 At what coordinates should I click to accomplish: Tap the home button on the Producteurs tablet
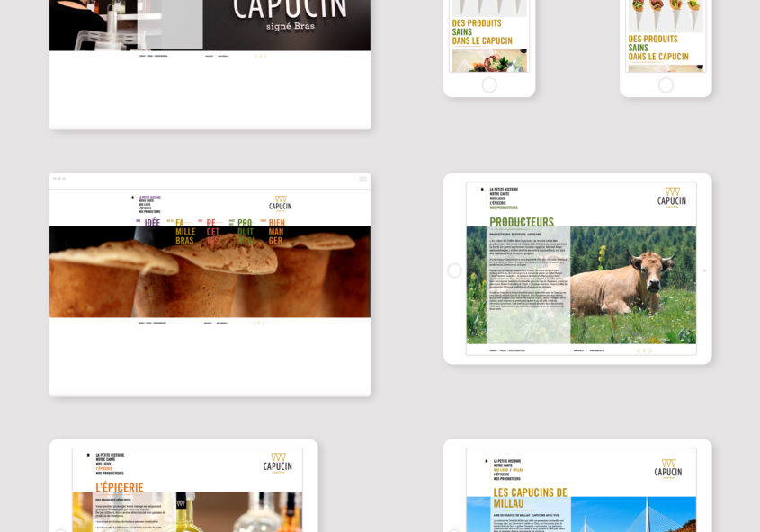coord(454,270)
